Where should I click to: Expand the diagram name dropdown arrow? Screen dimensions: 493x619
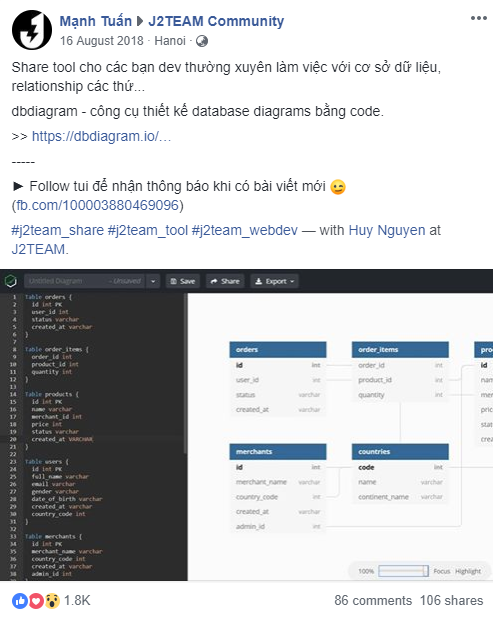(153, 281)
